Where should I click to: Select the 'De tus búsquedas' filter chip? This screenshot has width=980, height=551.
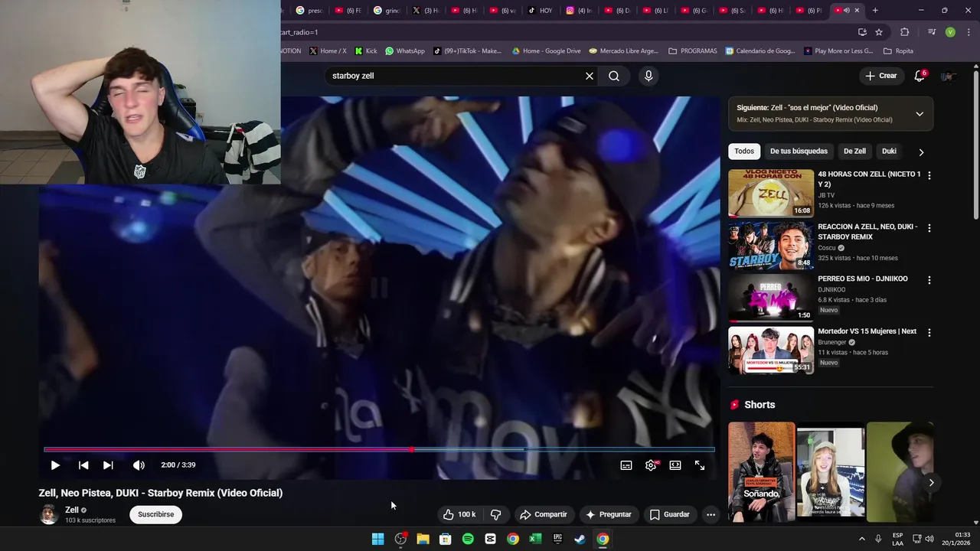click(799, 152)
